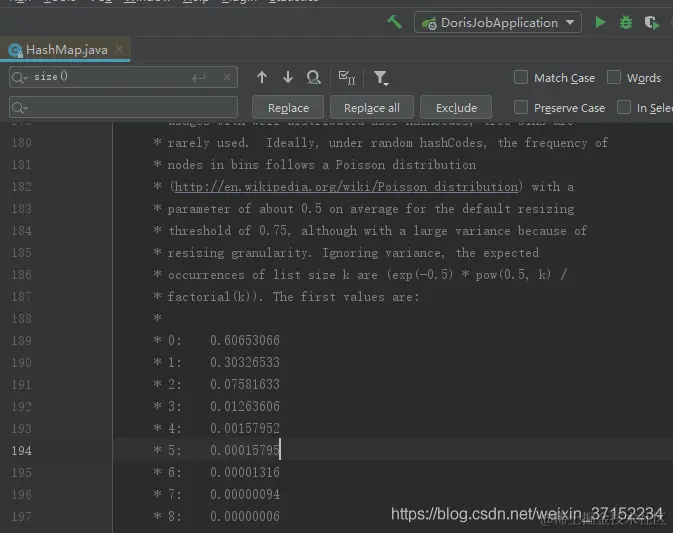Click the value 0.00001316 on line 195

(x=245, y=472)
